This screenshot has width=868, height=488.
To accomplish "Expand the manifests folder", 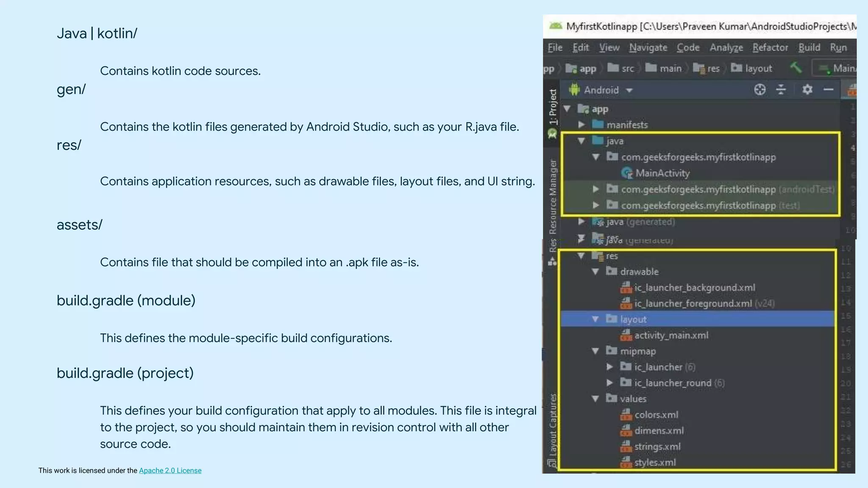I will pyautogui.click(x=581, y=125).
